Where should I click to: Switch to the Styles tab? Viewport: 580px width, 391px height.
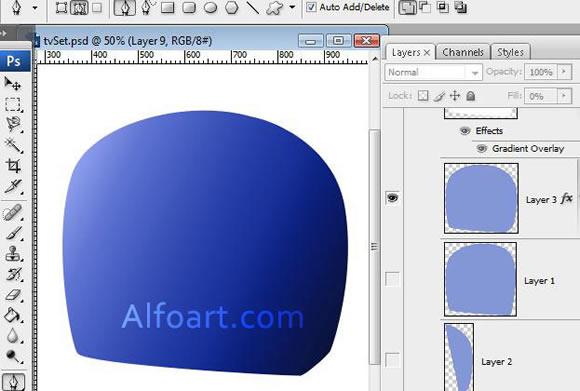point(510,52)
